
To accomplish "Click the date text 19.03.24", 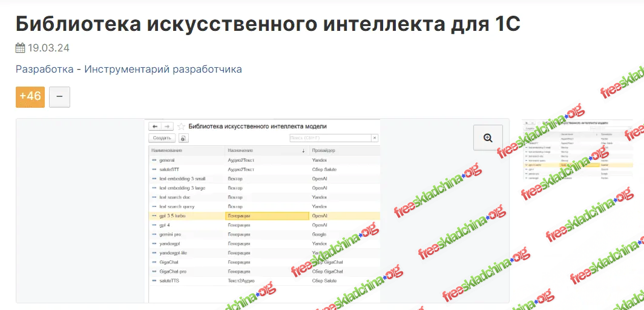I will coord(48,48).
